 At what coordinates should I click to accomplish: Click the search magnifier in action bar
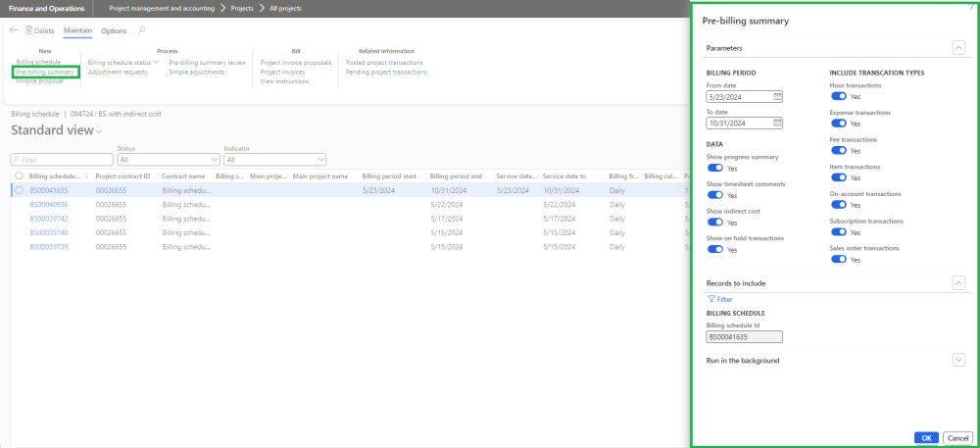pos(142,31)
